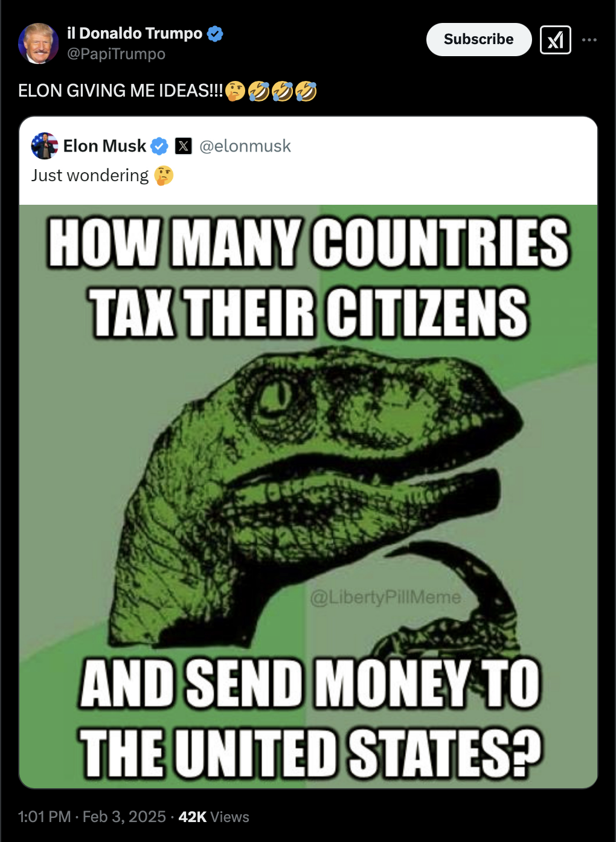616x842 pixels.
Task: Click the black X affiliate badge
Action: point(184,146)
